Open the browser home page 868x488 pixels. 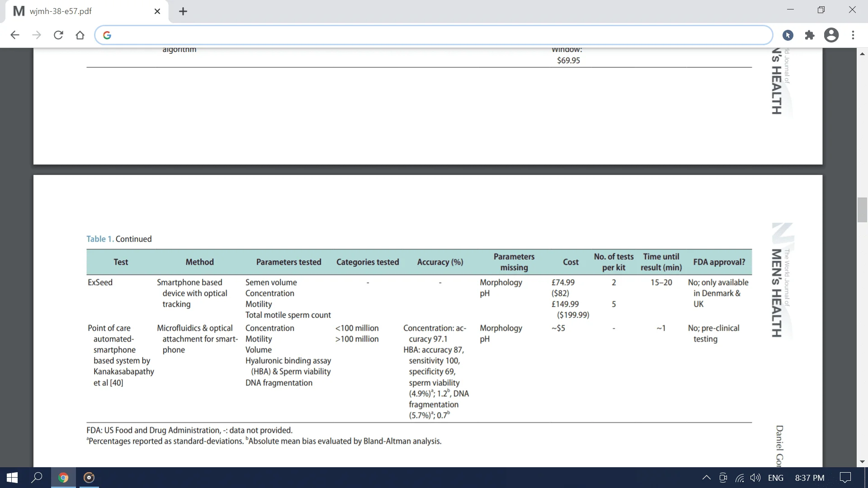point(80,35)
